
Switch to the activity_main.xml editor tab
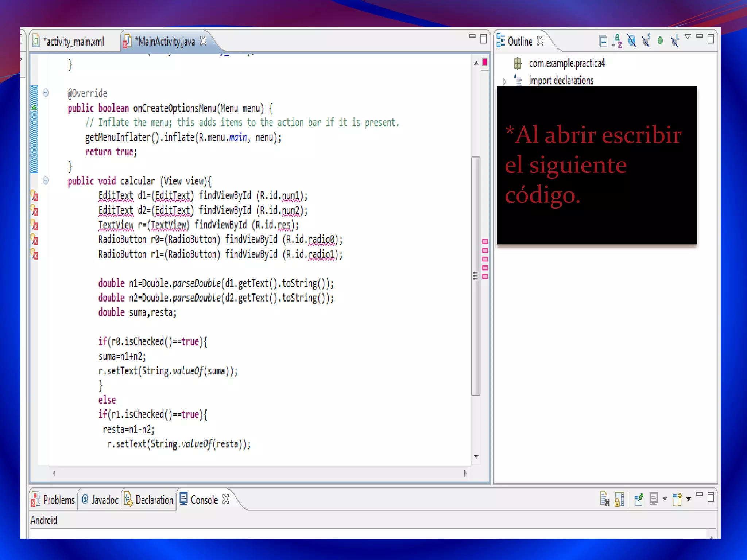click(x=74, y=42)
